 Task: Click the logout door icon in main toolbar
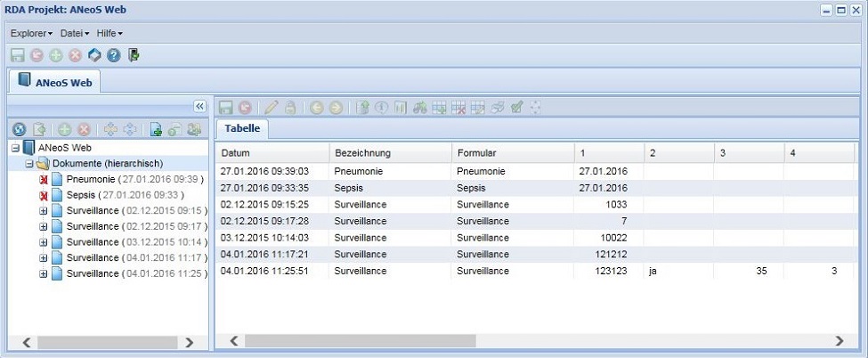point(134,55)
